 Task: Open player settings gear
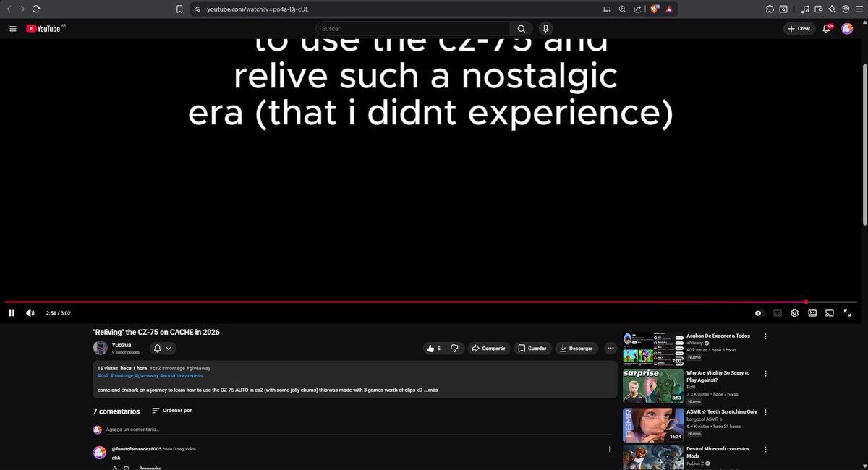pyautogui.click(x=794, y=313)
